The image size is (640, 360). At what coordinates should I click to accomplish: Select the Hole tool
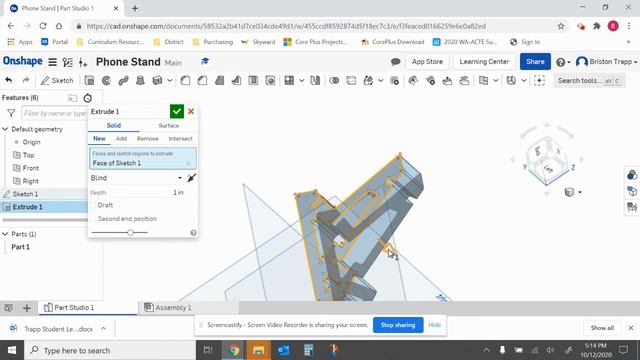point(270,80)
